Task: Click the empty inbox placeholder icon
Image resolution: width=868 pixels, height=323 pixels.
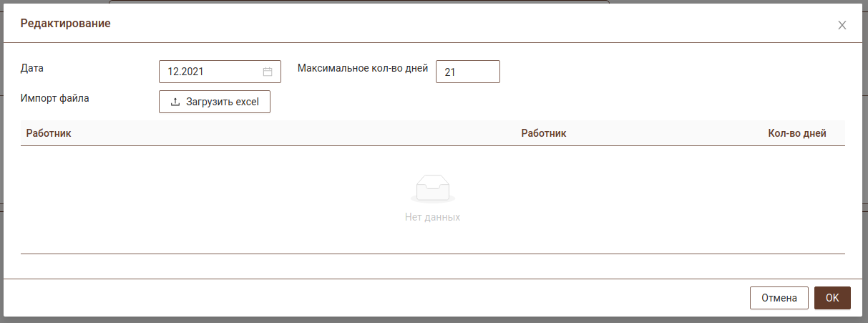Action: (432, 188)
